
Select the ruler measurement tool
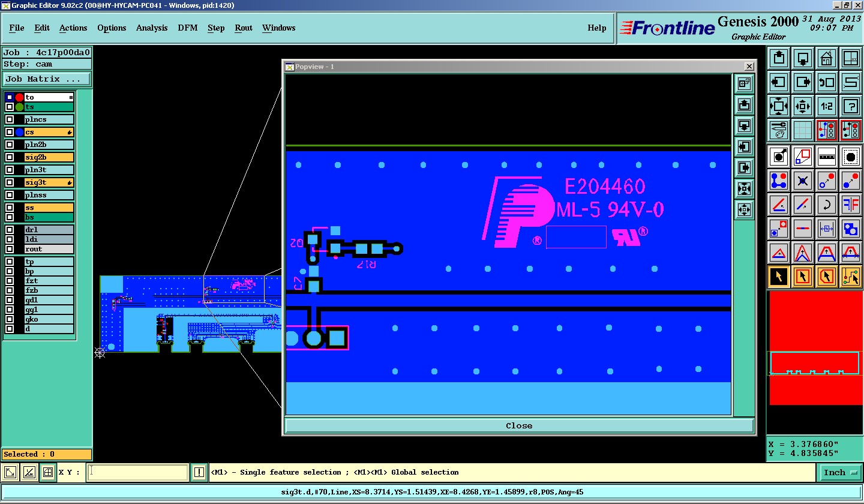(827, 157)
